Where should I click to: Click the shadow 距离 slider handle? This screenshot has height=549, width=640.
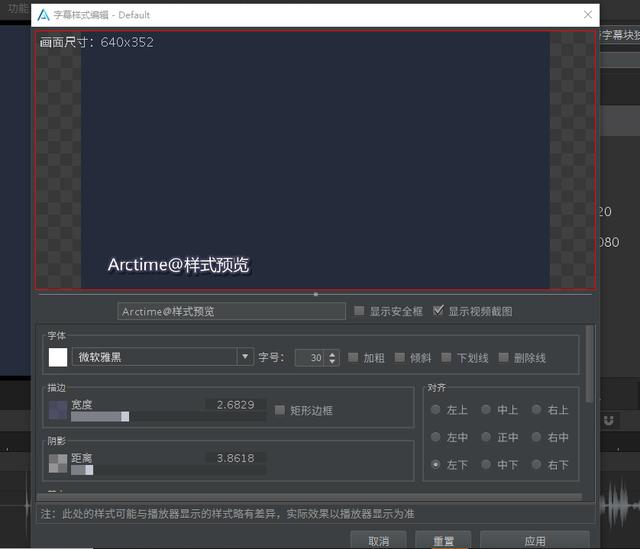click(x=89, y=470)
